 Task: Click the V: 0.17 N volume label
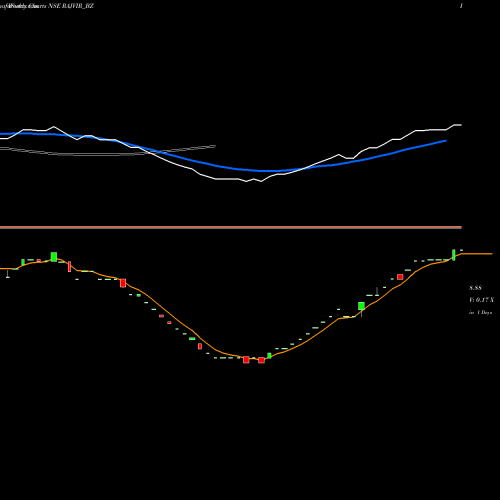481,300
